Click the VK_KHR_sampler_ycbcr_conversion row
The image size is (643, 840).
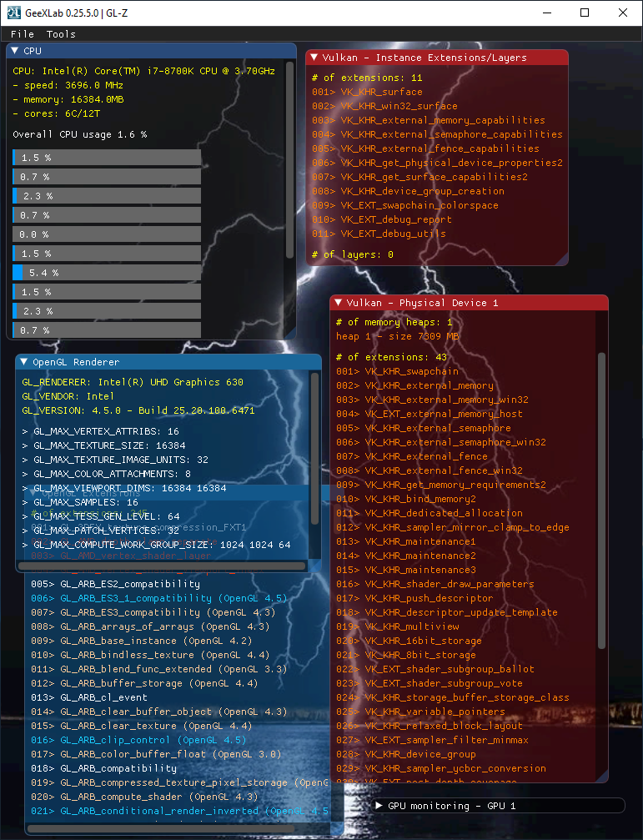tap(441, 768)
